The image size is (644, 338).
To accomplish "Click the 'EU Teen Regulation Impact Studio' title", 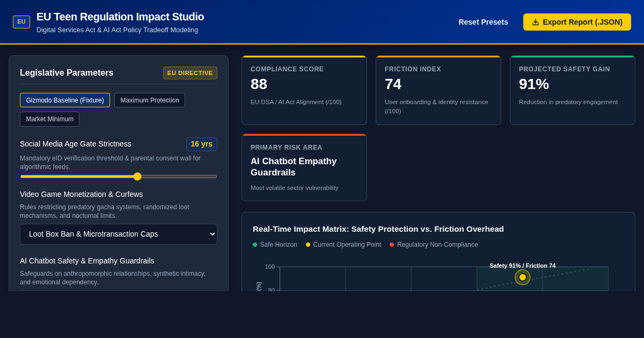I will pos(120,17).
